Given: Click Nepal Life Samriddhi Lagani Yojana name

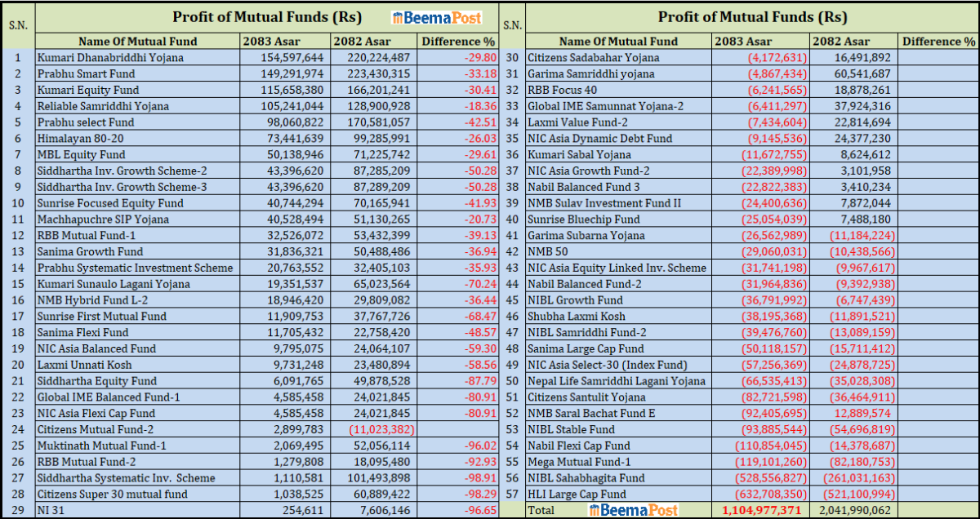Looking at the screenshot, I should (x=616, y=381).
